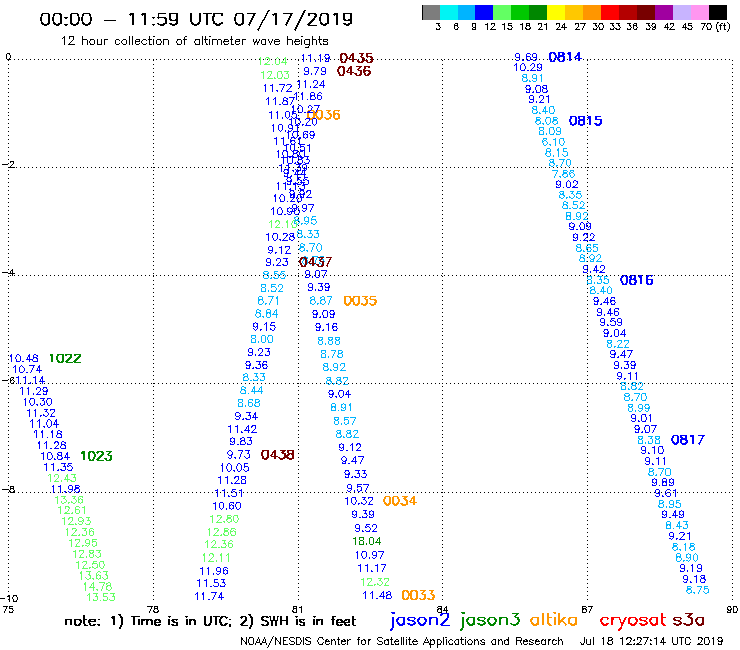
Task: Click the wave height value '14.78'
Action: point(98,586)
